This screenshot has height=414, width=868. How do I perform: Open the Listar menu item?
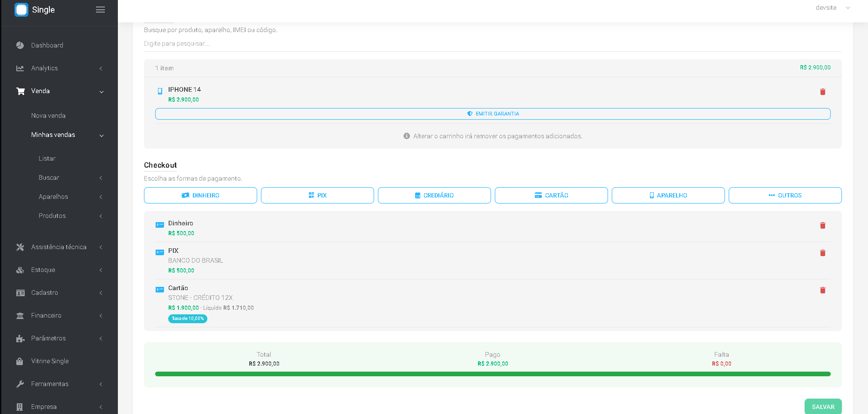[47, 158]
